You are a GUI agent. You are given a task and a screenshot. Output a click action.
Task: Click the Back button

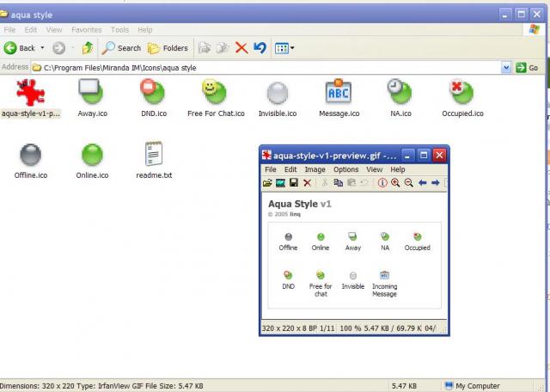(20, 48)
